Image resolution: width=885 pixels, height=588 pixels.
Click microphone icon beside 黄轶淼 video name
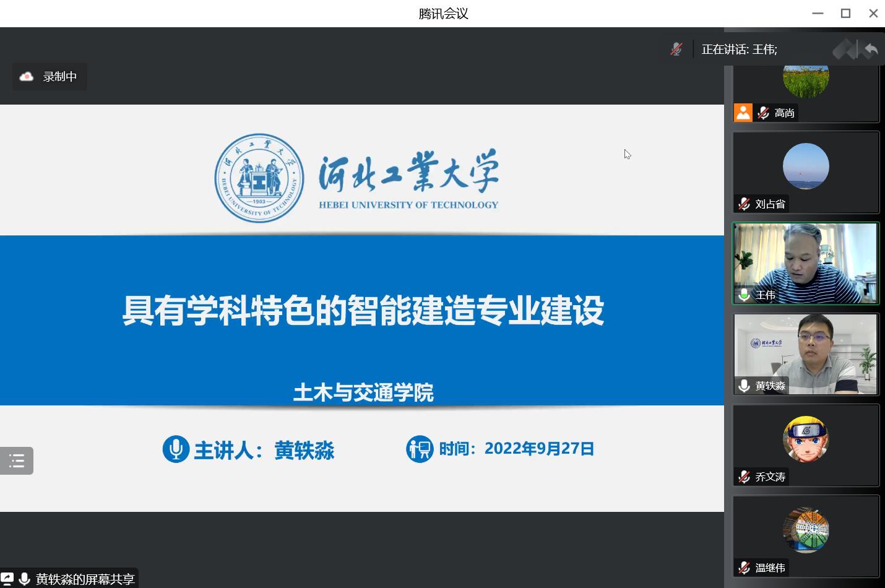[x=744, y=386]
